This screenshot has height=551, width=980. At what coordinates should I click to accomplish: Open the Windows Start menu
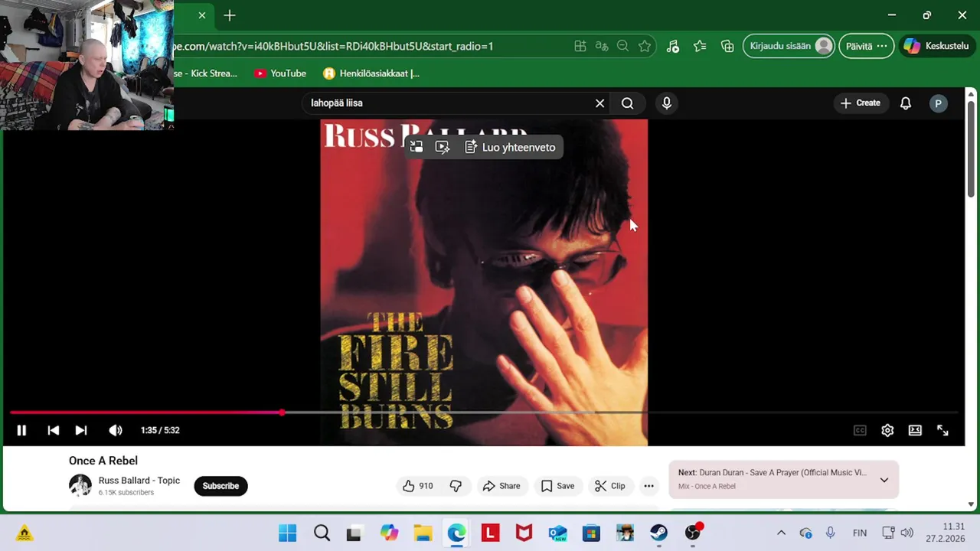click(288, 533)
